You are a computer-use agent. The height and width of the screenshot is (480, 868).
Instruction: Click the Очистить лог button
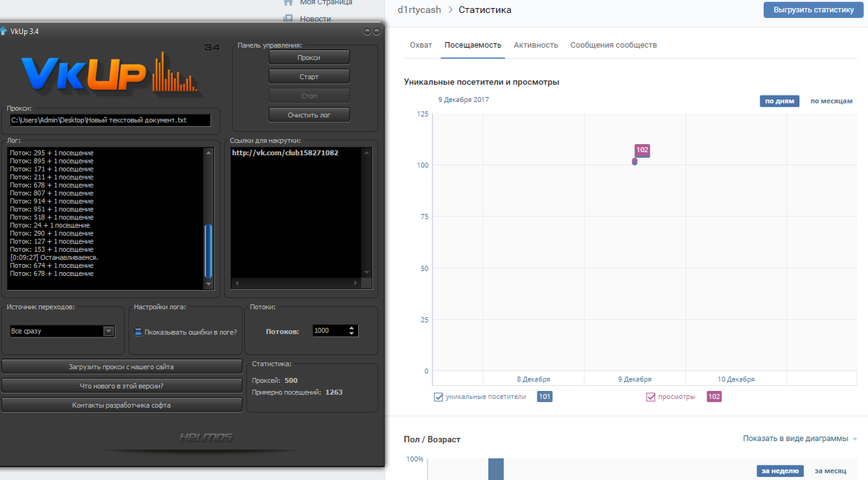(309, 114)
